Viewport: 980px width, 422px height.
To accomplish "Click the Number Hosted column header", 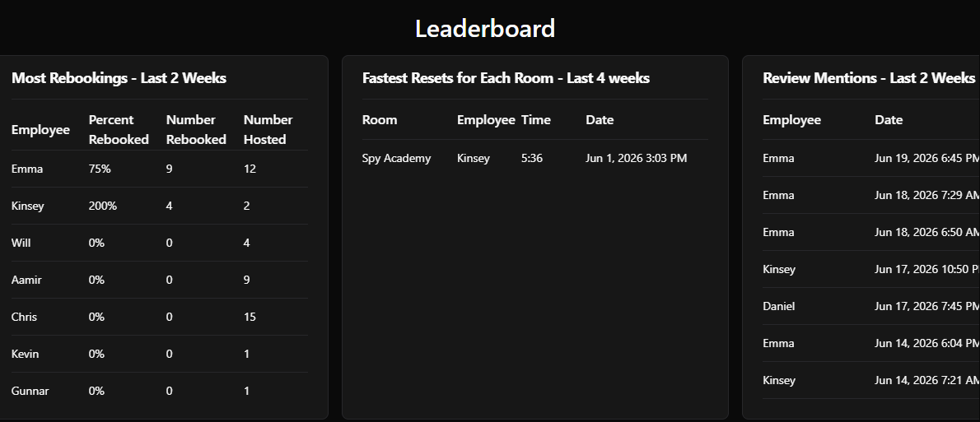I will pos(268,129).
